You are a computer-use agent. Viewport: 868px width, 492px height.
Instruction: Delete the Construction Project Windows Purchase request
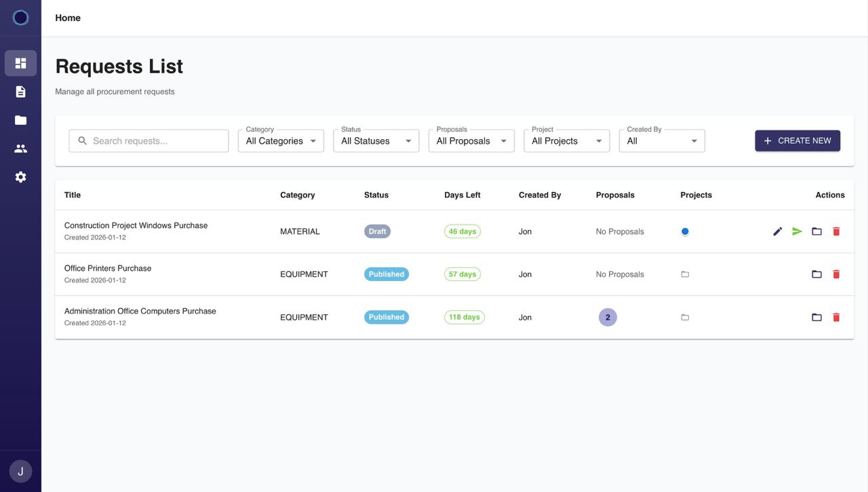coord(836,231)
